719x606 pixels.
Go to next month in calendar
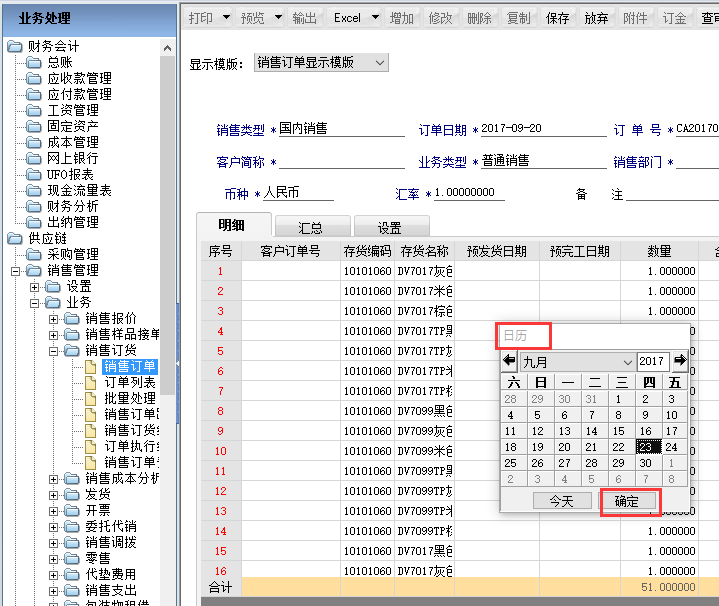point(680,360)
